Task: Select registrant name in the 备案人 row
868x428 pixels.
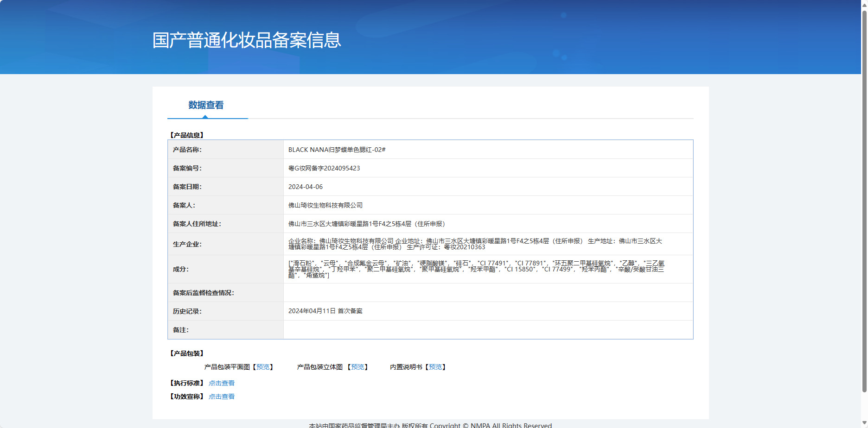Action: point(325,205)
